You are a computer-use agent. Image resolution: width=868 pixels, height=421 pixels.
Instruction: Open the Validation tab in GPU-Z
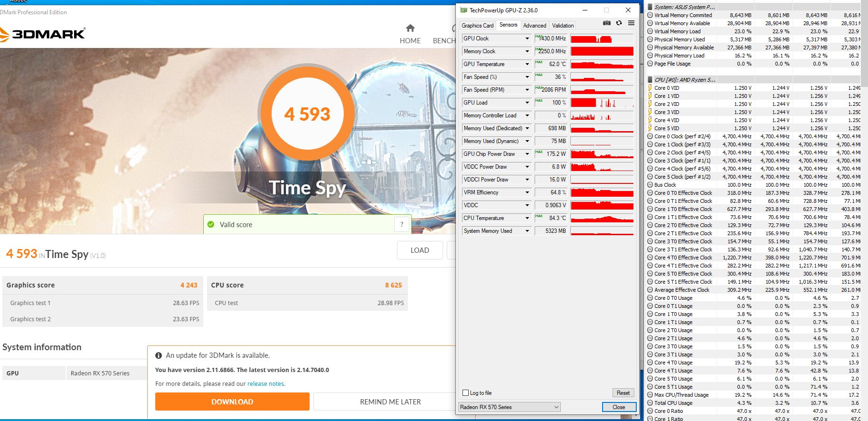(563, 26)
